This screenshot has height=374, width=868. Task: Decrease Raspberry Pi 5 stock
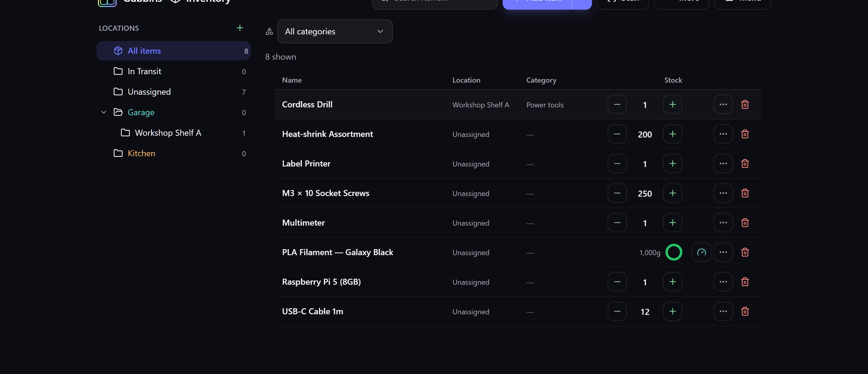pyautogui.click(x=617, y=282)
